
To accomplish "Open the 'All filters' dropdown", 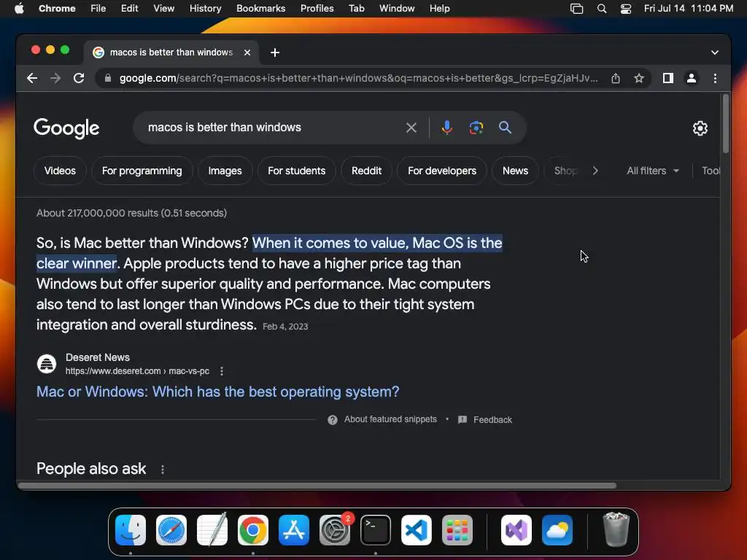I will point(653,171).
